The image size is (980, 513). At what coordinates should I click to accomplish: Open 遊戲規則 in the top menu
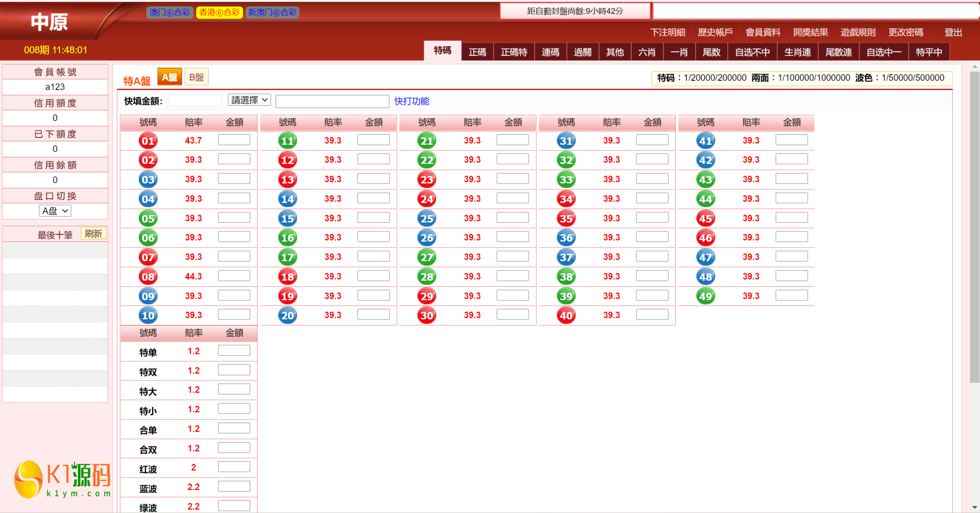(x=858, y=32)
